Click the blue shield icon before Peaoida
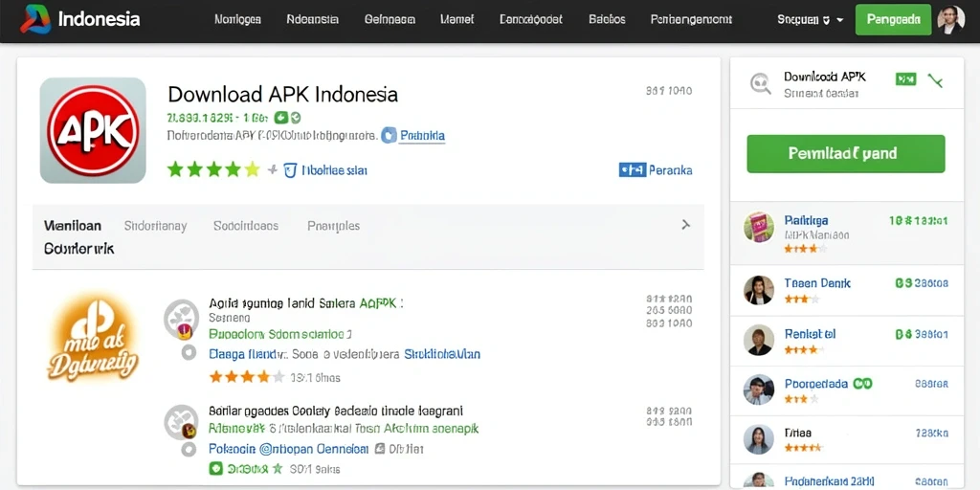Screen dimensions: 980x490 click(389, 135)
